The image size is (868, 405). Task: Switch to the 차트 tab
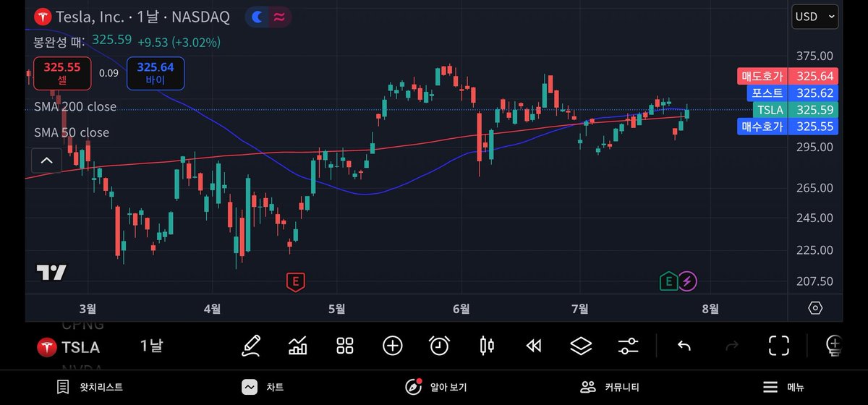(x=263, y=387)
